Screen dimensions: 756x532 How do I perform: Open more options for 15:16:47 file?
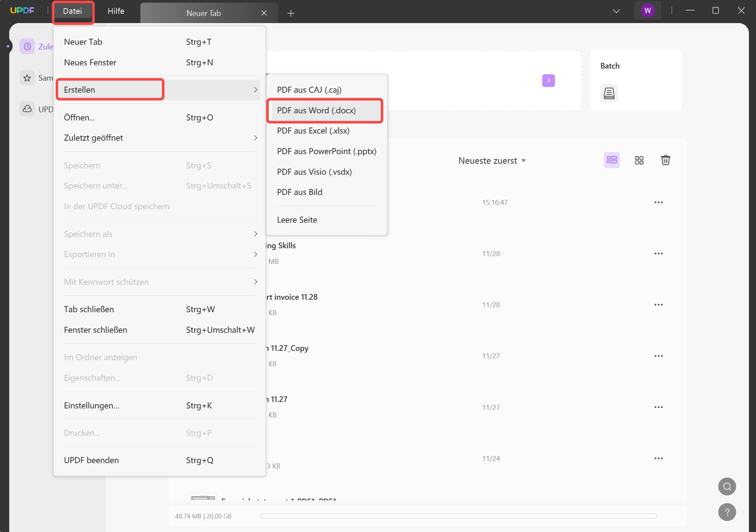(x=658, y=202)
